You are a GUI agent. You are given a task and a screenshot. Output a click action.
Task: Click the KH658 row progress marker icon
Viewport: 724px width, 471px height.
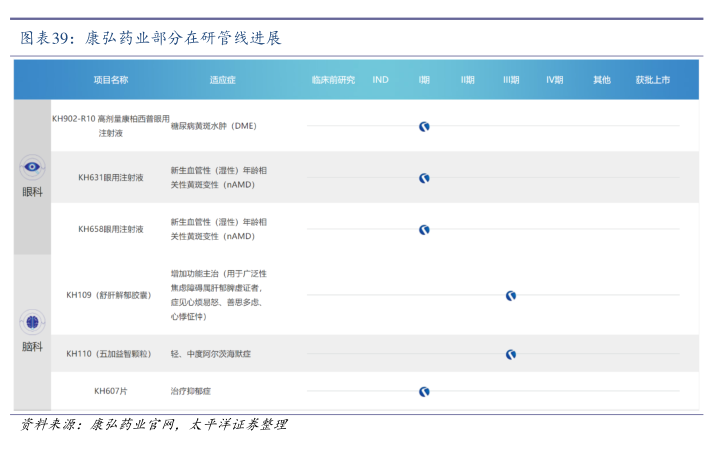point(424,230)
